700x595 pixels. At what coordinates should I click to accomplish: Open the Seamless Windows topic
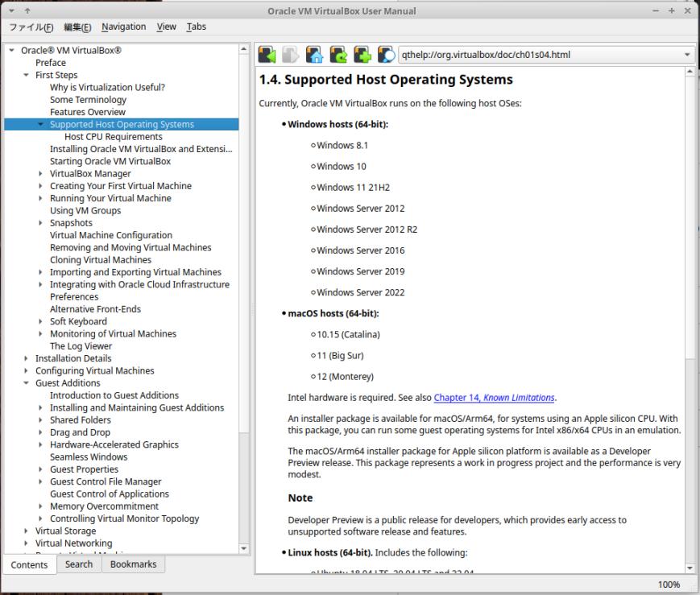click(89, 457)
